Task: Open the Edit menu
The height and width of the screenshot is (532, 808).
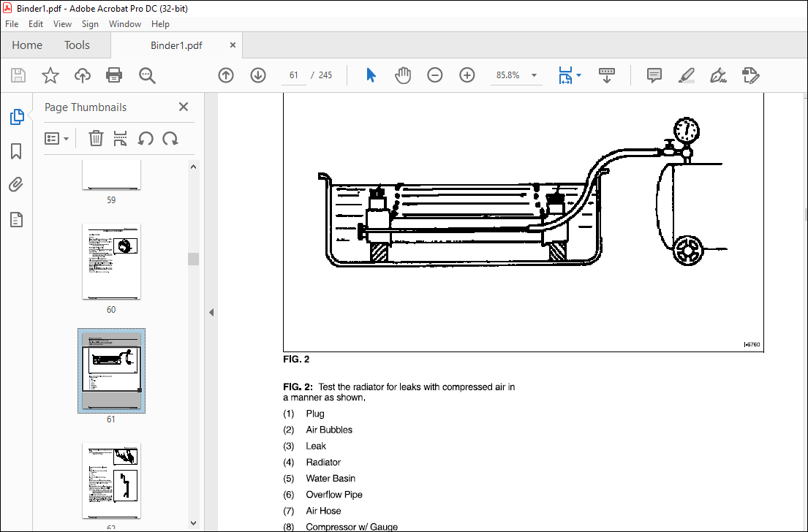Action: [36, 23]
